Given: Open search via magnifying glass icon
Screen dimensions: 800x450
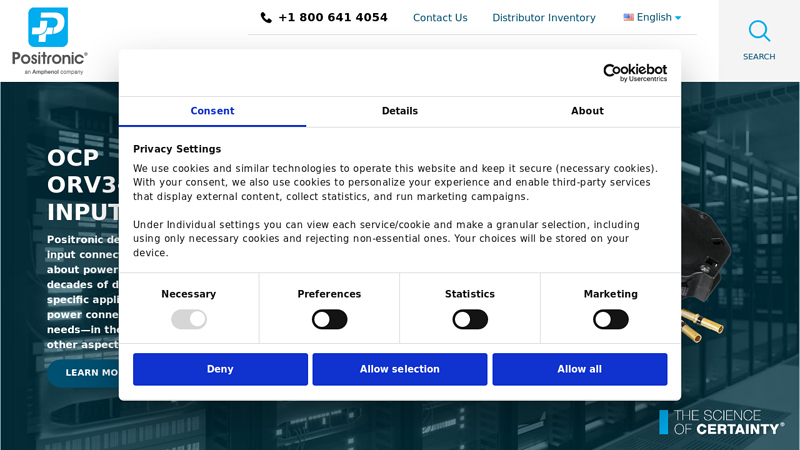Looking at the screenshot, I should pyautogui.click(x=759, y=31).
